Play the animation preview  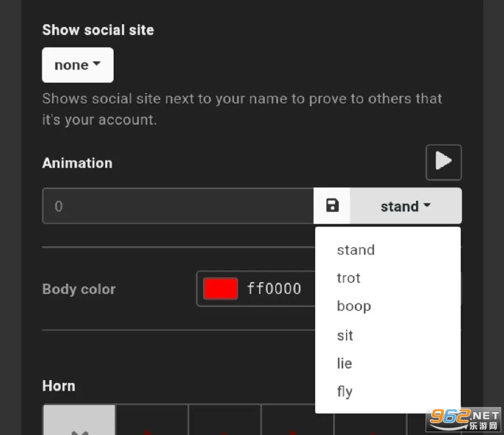tap(444, 162)
